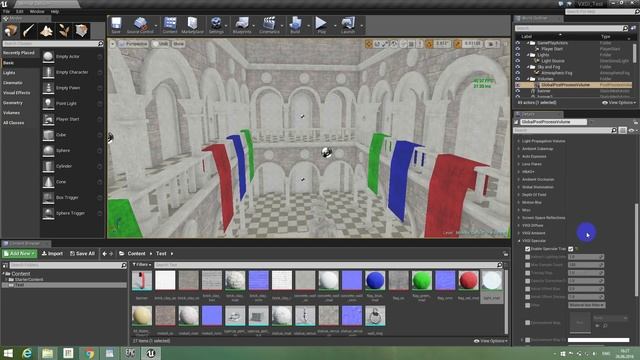Click the Play toolbar button
Image resolution: width=640 pixels, height=360 pixels.
(x=321, y=25)
